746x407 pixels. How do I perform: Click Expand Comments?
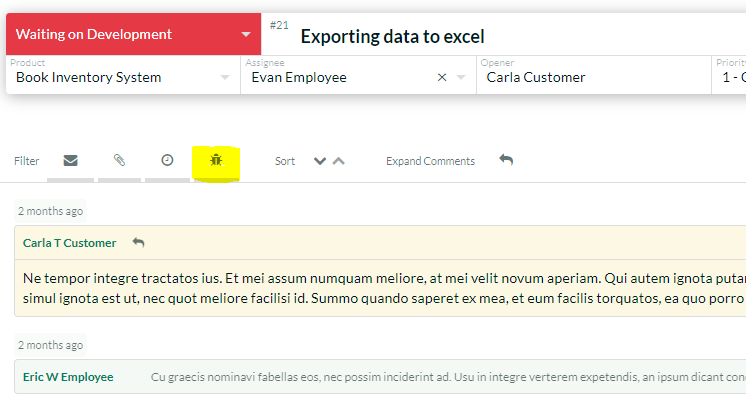click(x=430, y=161)
